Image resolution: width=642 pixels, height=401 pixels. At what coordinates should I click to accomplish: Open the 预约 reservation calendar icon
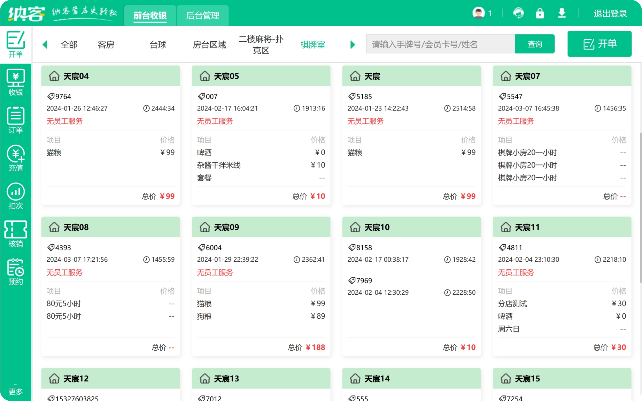tap(15, 272)
